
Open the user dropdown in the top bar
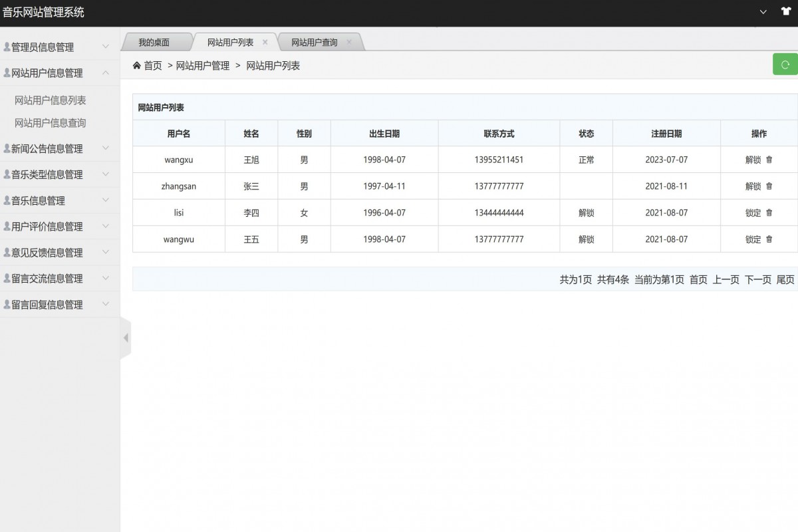tap(763, 12)
